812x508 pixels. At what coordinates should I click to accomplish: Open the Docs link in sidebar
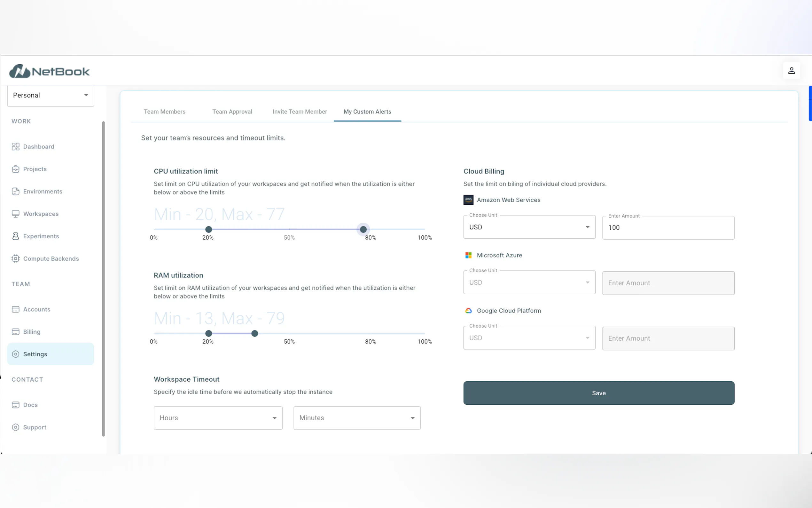click(x=30, y=405)
